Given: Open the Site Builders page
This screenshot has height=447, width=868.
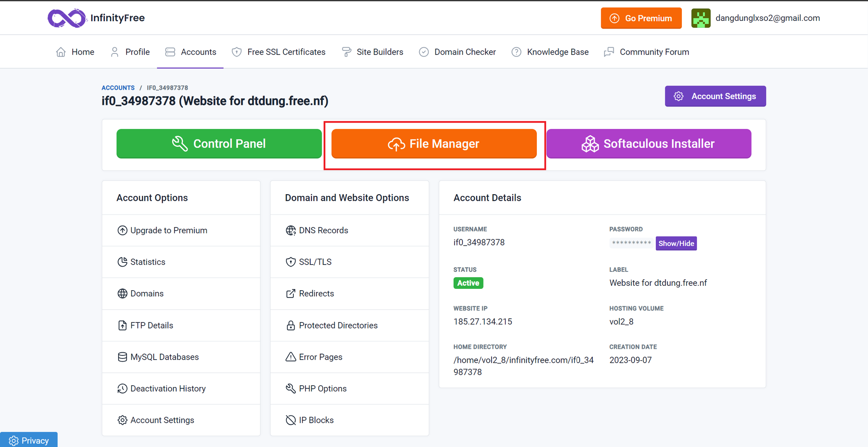Looking at the screenshot, I should [x=372, y=52].
